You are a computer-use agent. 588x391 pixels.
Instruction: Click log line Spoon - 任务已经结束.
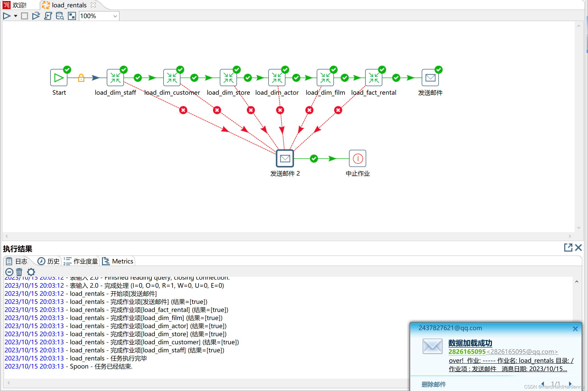coord(68,366)
